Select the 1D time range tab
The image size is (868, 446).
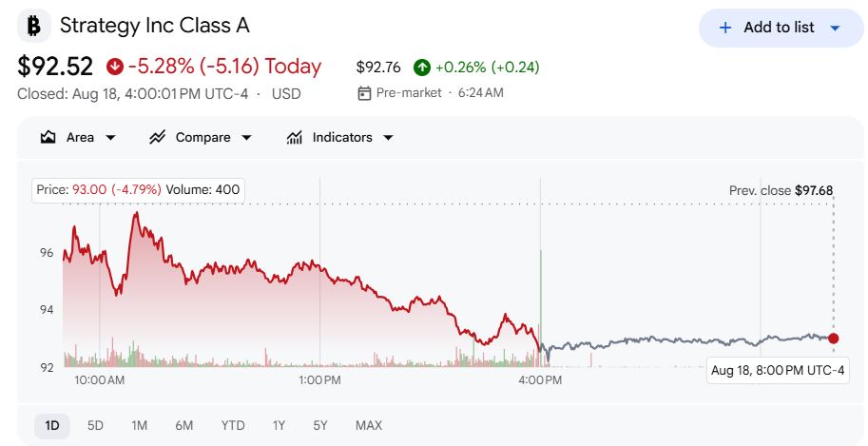[52, 425]
